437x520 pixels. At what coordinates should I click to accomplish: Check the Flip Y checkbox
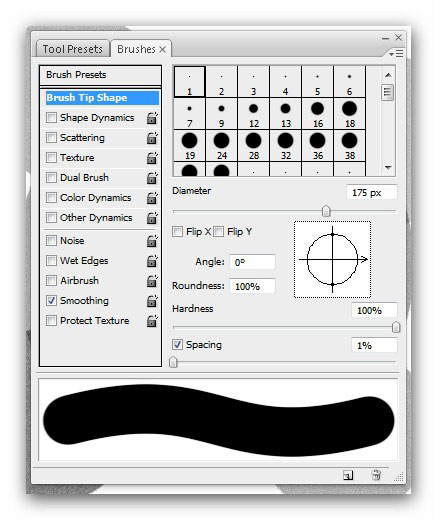[x=218, y=231]
